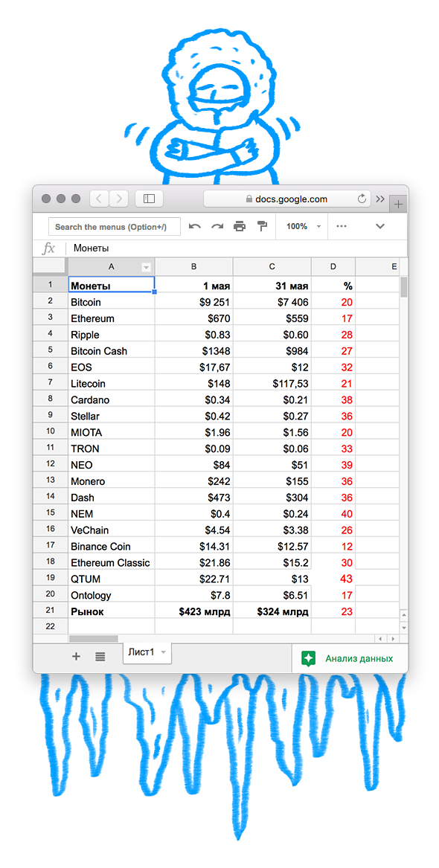The image size is (439, 868).
Task: Click the scroll left arrow
Action: click(x=382, y=639)
